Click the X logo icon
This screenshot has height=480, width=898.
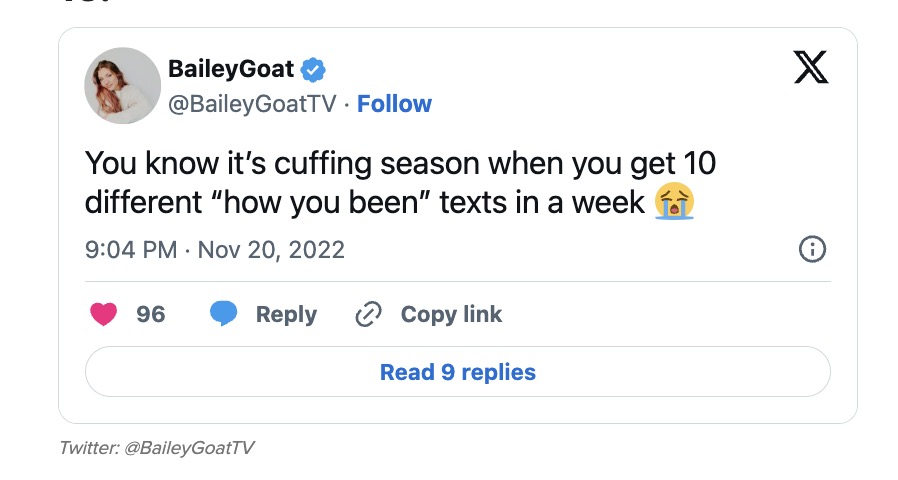click(x=809, y=67)
